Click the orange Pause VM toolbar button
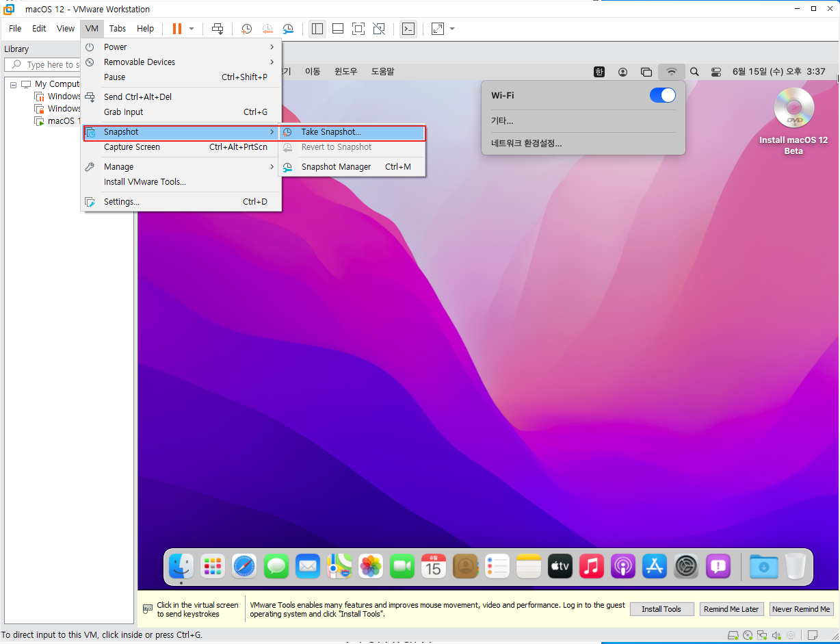This screenshot has width=840, height=644. pyautogui.click(x=177, y=29)
